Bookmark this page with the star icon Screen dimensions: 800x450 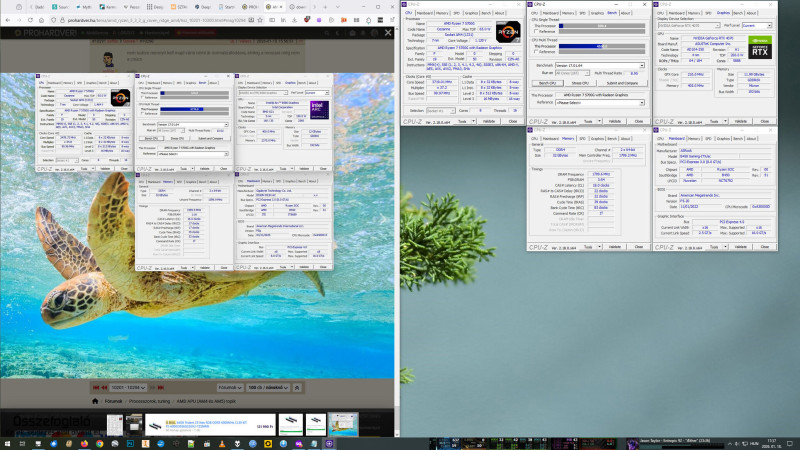[x=260, y=20]
